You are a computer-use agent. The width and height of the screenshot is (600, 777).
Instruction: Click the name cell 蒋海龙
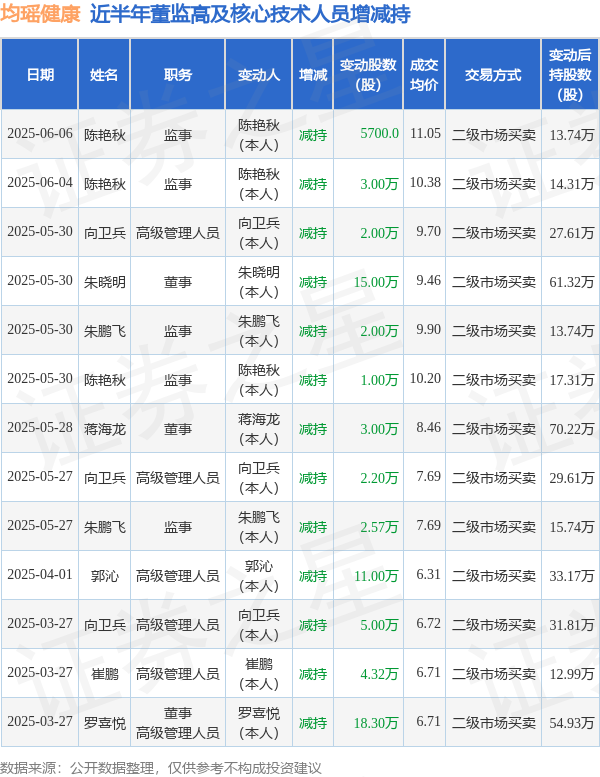click(105, 429)
